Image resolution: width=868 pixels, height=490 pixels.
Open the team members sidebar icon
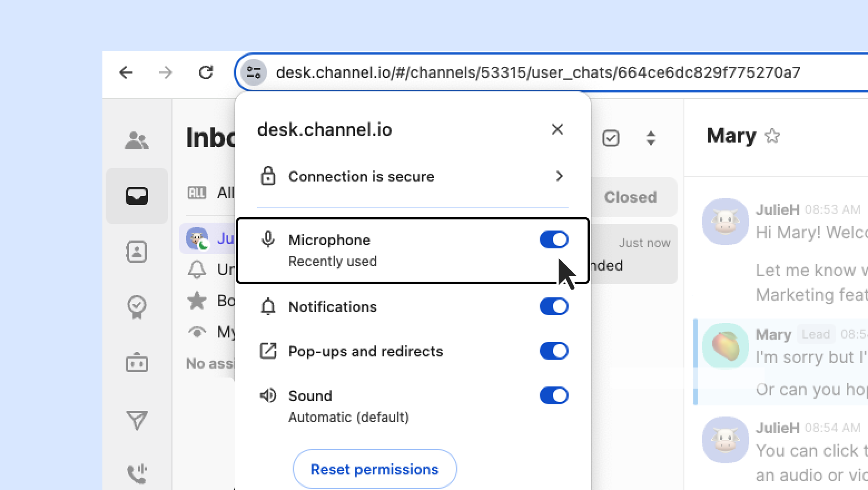point(136,140)
